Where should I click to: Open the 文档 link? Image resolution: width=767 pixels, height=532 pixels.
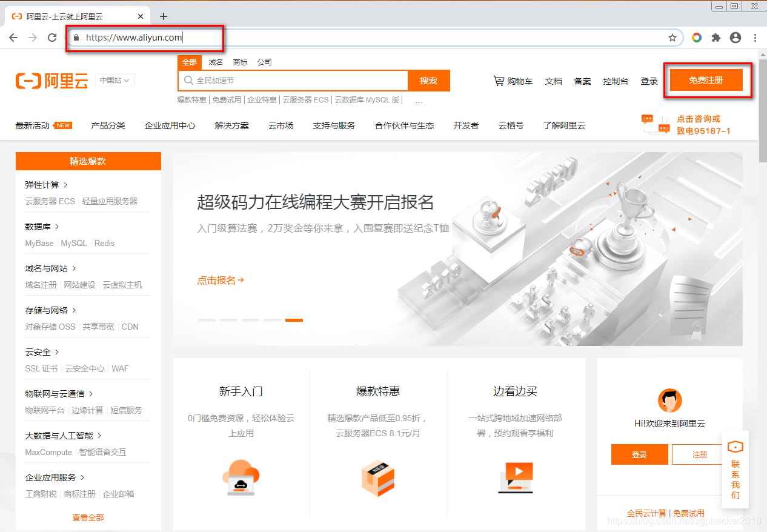click(x=553, y=81)
